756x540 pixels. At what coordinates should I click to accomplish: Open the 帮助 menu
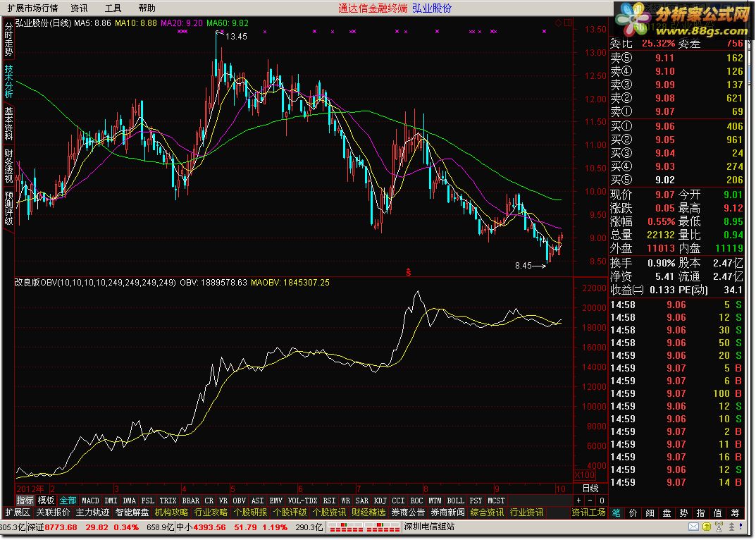[x=147, y=8]
